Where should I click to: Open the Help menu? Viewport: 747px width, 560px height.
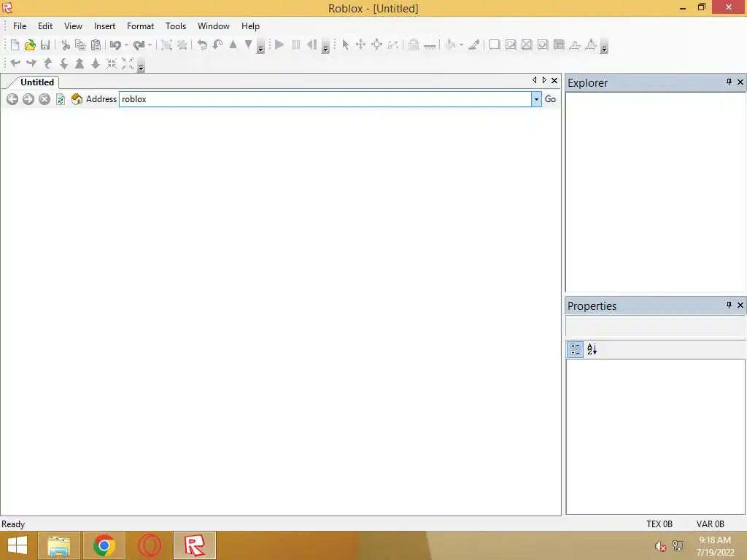250,26
